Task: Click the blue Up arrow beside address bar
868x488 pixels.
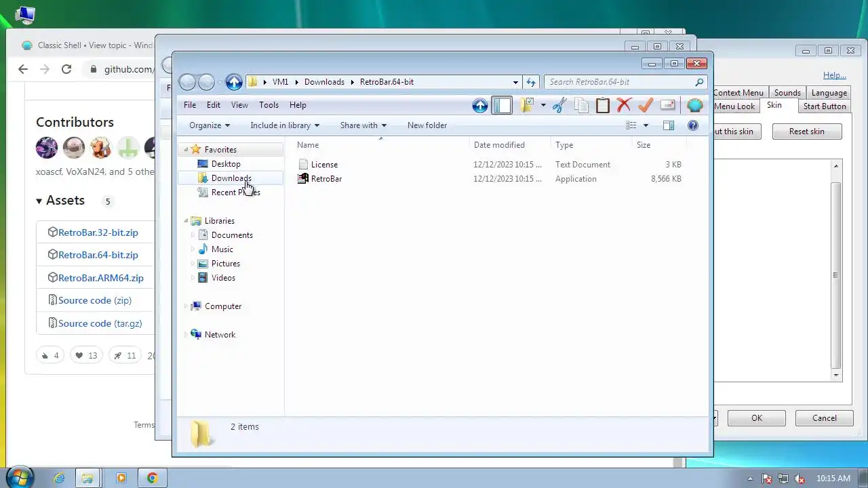Action: (x=234, y=82)
